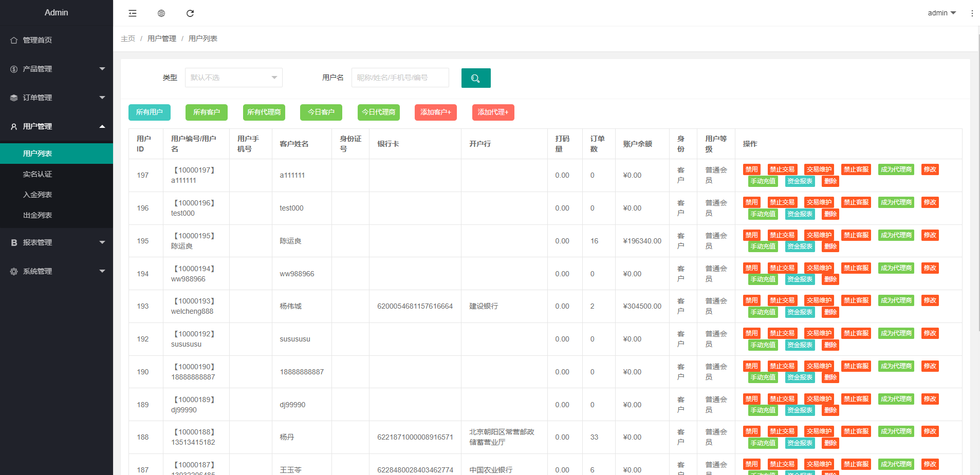The width and height of the screenshot is (980, 475).
Task: Collapse the sidebar using the menu icon
Action: pyautogui.click(x=132, y=13)
